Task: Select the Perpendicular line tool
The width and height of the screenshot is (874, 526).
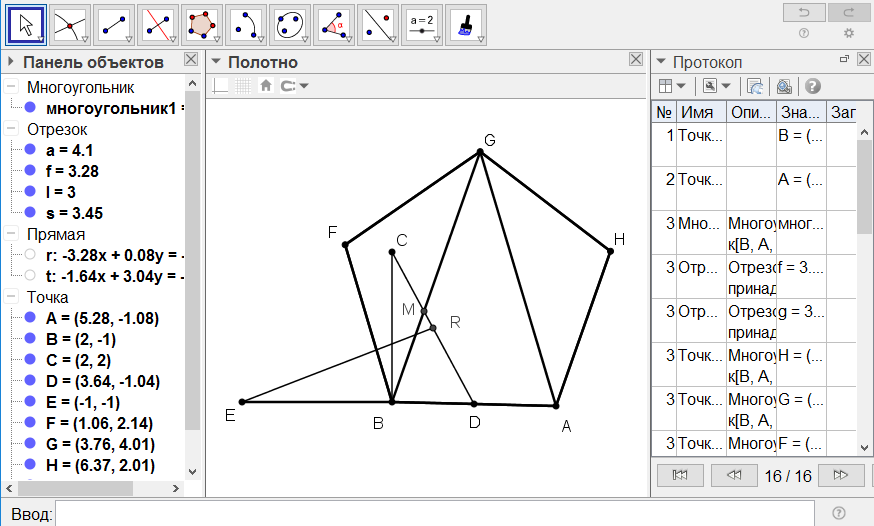Action: point(158,24)
